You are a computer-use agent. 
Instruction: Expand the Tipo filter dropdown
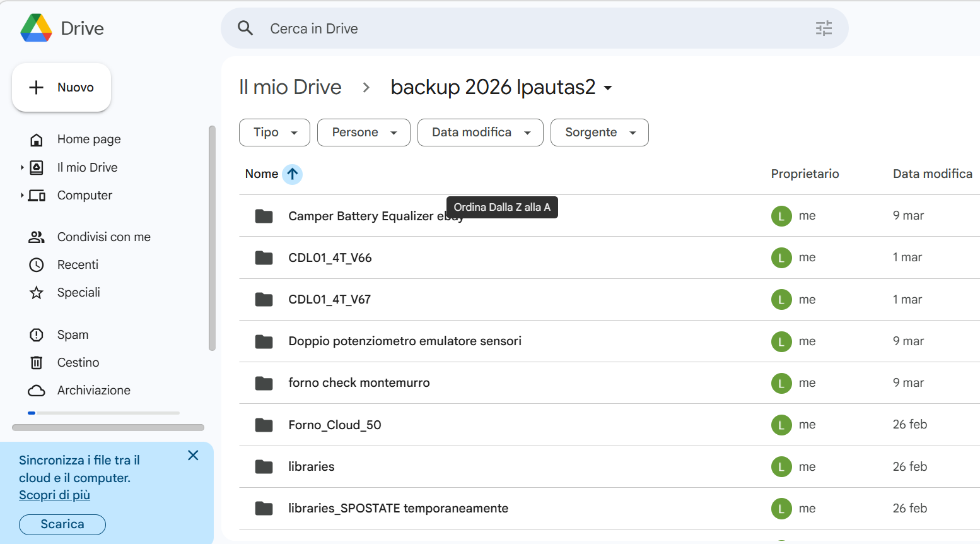tap(274, 133)
